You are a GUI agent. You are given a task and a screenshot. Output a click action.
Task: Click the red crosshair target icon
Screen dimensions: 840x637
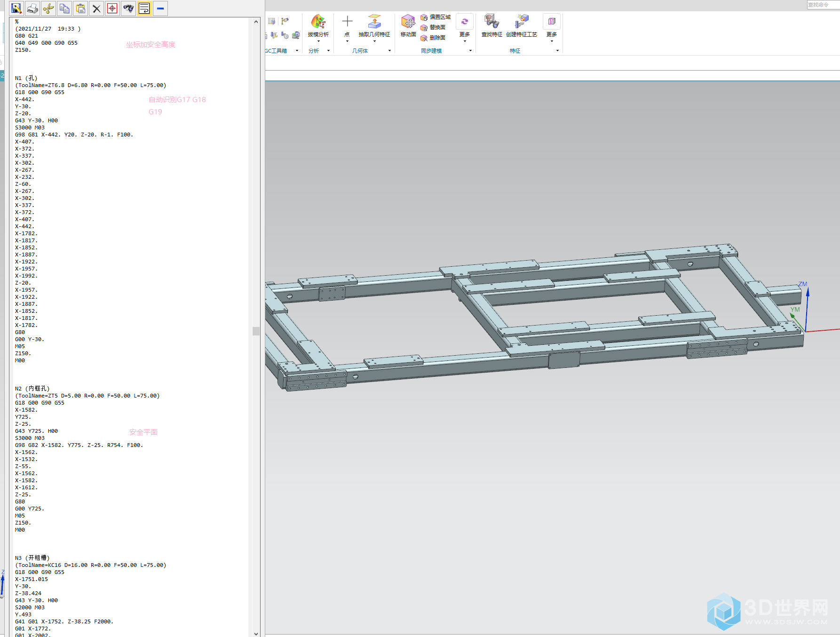112,8
